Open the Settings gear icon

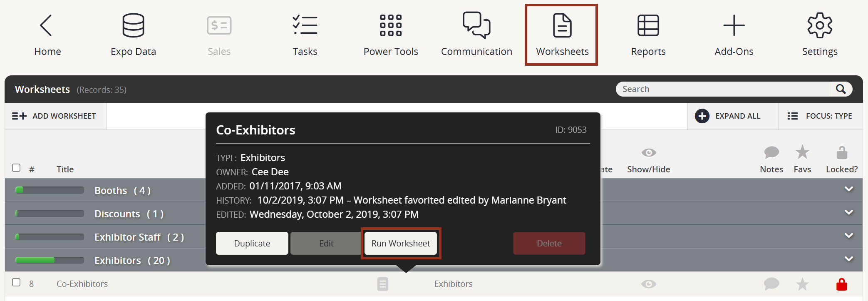(x=820, y=25)
